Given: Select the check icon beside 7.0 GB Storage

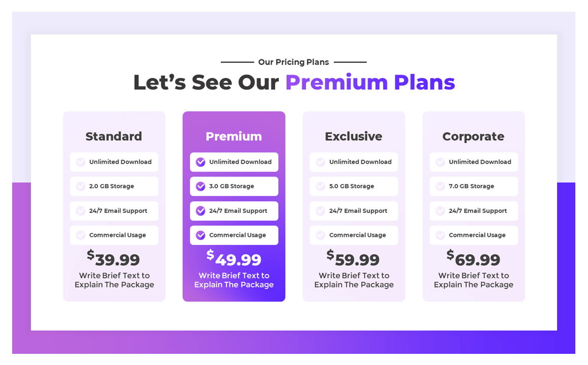Looking at the screenshot, I should pos(439,186).
